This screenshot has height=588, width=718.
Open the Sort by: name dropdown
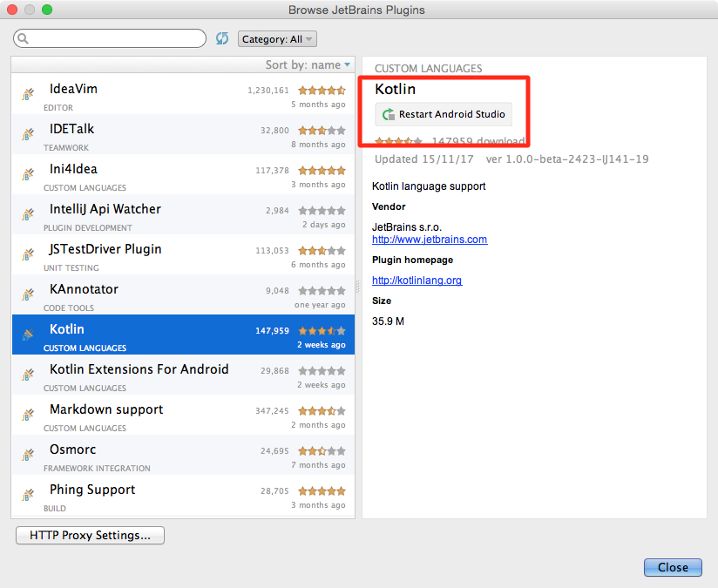tap(308, 64)
